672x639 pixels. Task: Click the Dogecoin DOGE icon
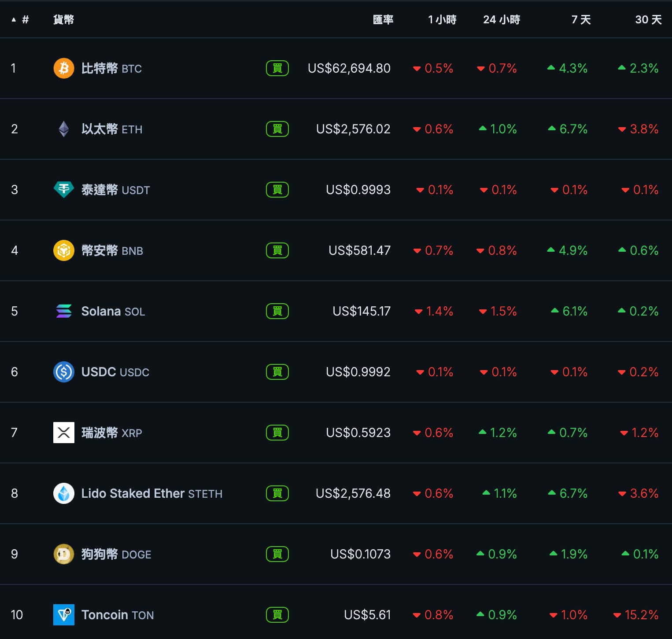pos(64,554)
